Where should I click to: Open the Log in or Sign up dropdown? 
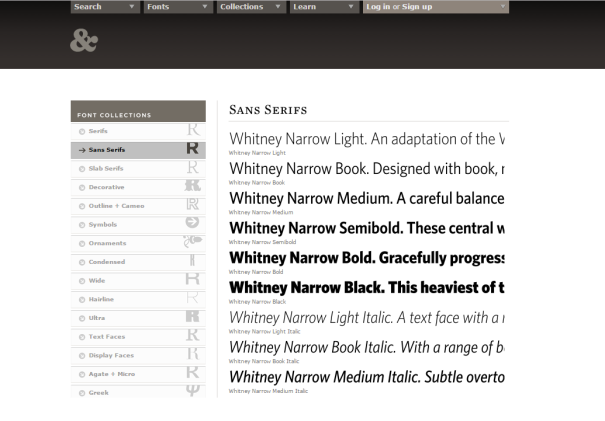pos(436,7)
